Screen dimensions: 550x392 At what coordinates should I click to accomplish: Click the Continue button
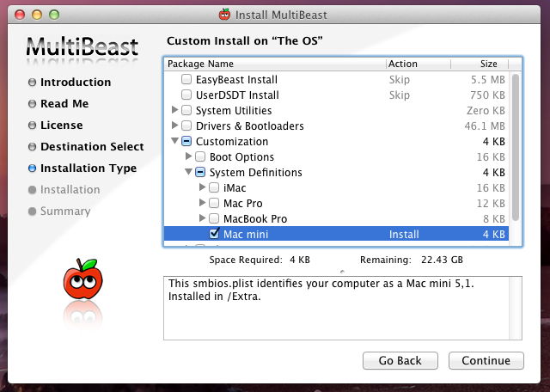pyautogui.click(x=486, y=360)
